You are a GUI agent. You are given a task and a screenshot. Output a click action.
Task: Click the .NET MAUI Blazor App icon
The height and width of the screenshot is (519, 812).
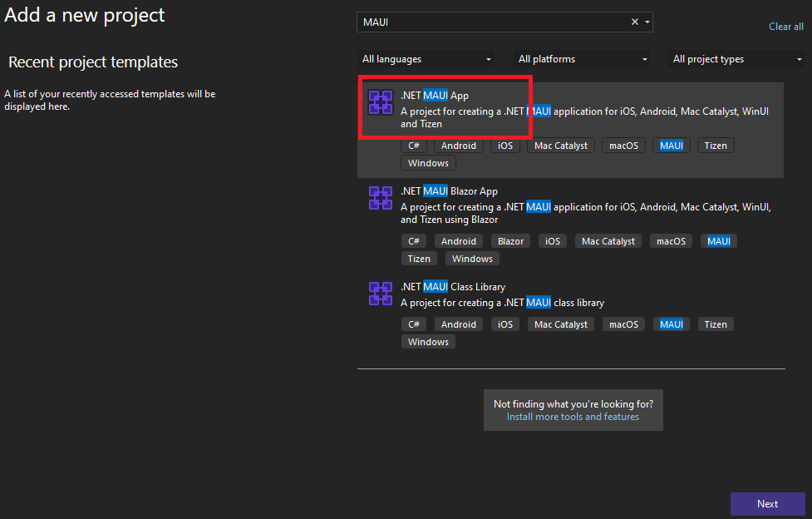[381, 198]
